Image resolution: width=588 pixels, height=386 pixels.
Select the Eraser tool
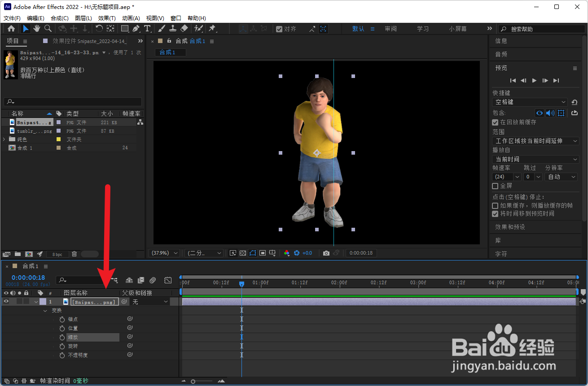(184, 28)
